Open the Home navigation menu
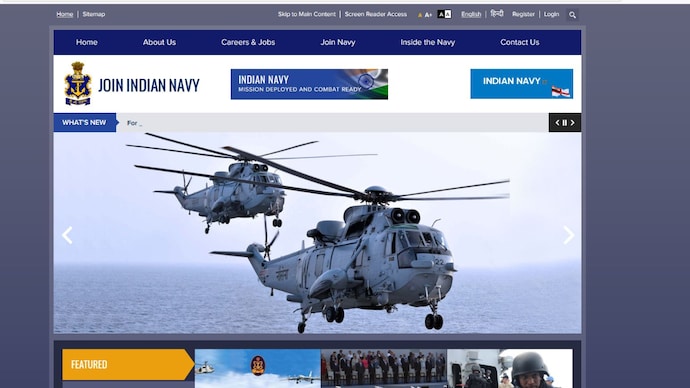The width and height of the screenshot is (690, 388). pyautogui.click(x=87, y=42)
